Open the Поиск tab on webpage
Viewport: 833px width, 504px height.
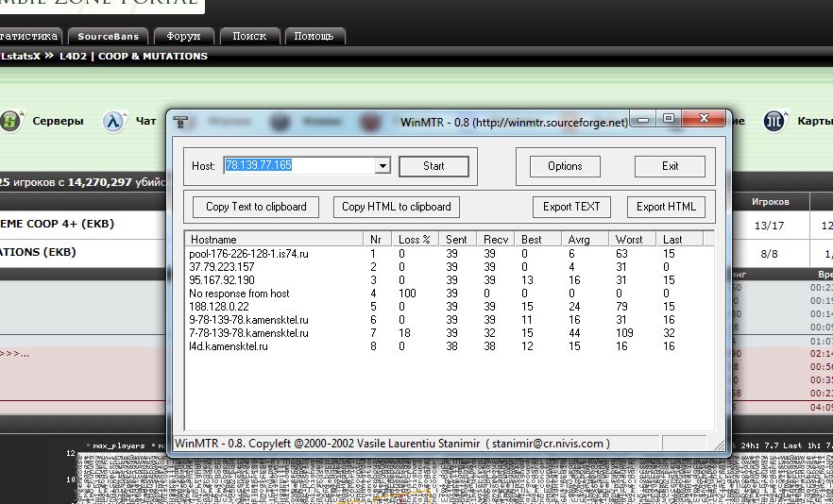tap(249, 36)
